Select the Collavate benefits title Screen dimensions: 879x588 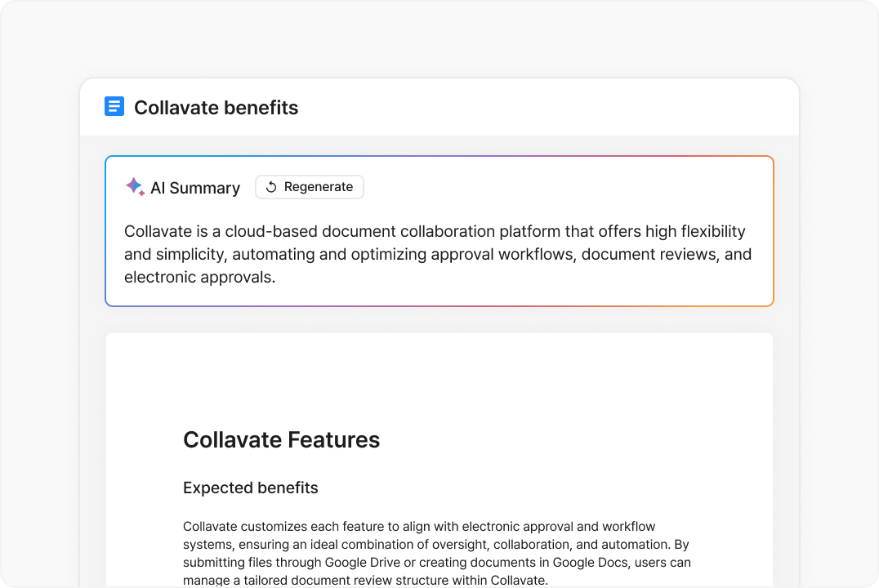tap(216, 107)
